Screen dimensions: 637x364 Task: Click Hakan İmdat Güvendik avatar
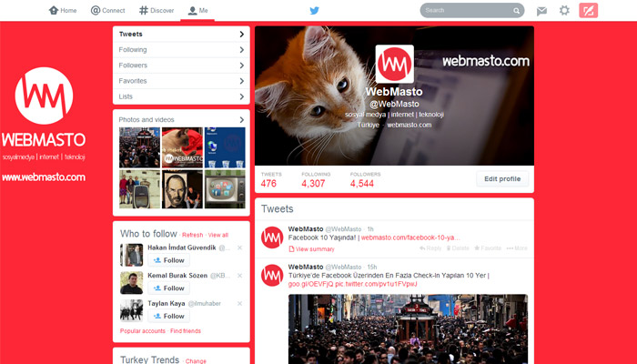coord(132,255)
